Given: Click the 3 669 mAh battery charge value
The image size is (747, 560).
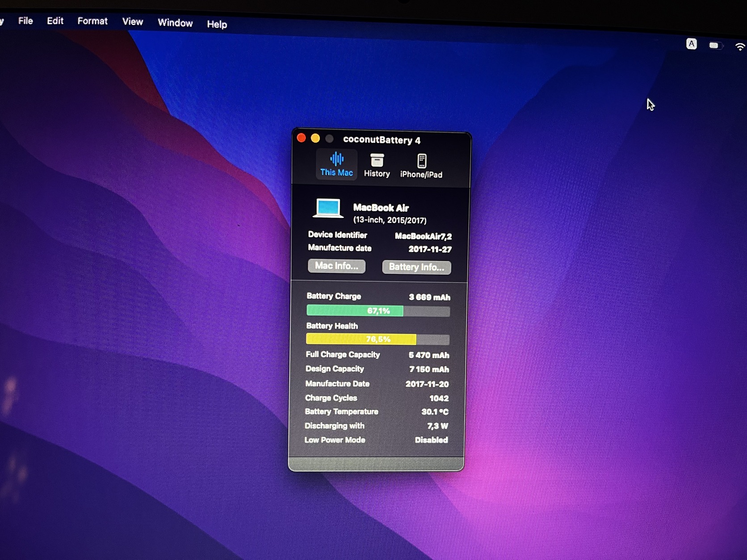Looking at the screenshot, I should pyautogui.click(x=429, y=297).
